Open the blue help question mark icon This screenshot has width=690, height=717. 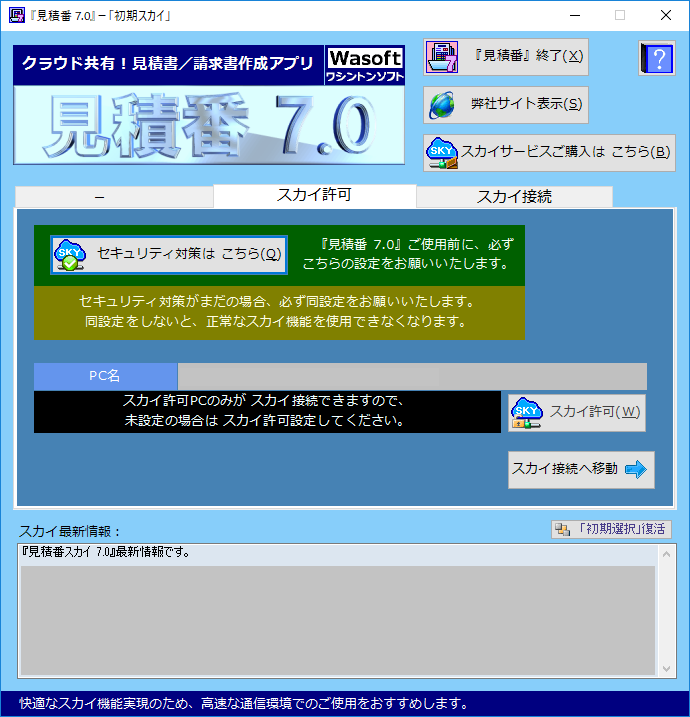(x=657, y=58)
